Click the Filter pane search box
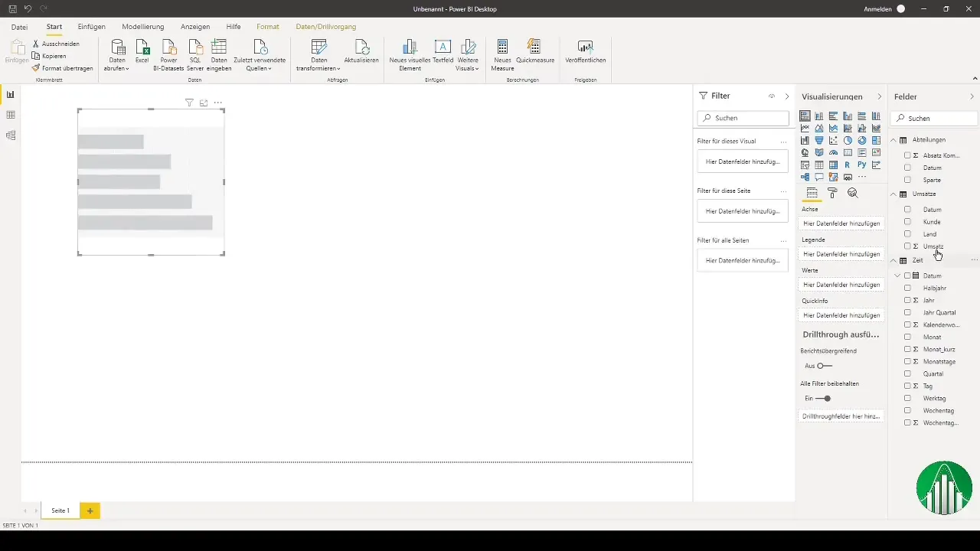 (743, 119)
